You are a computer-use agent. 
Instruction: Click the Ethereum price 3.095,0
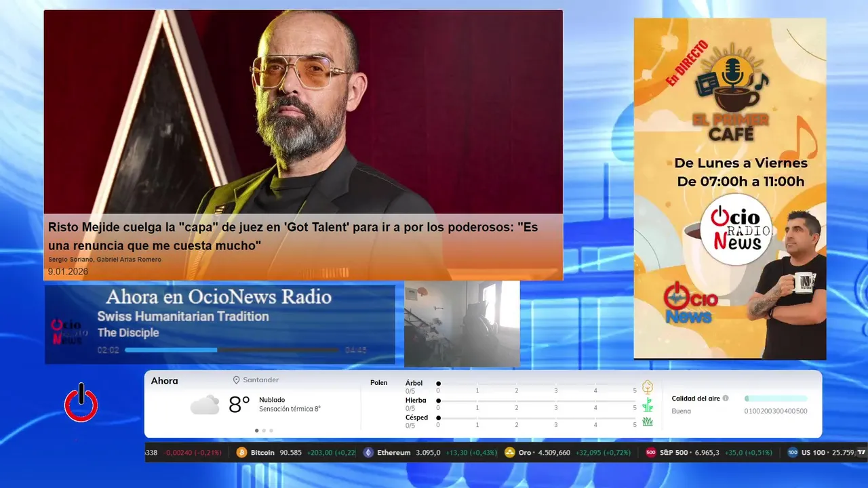[x=428, y=453]
